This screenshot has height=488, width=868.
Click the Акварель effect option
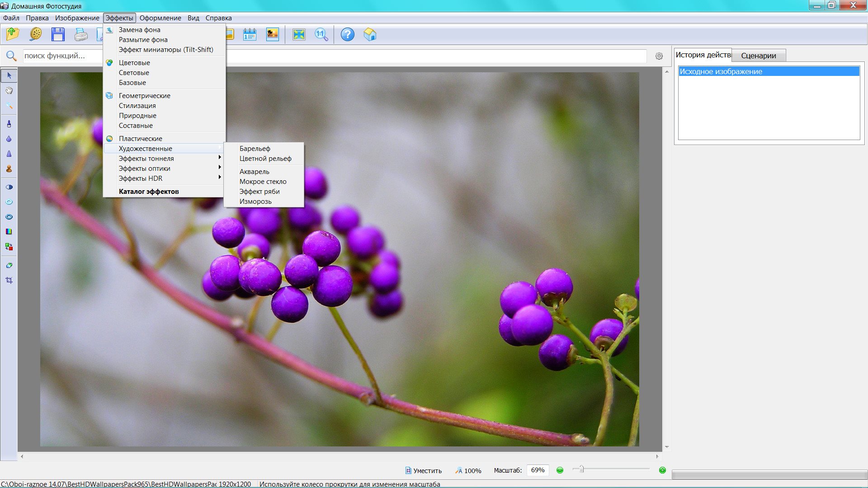[x=255, y=172]
